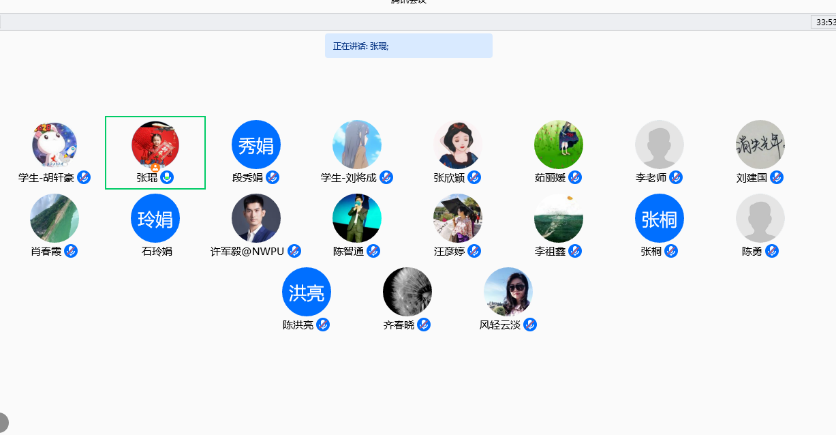Viewport: 836px width, 435px height.
Task: Click the handwriting avatar of 刘建国
Action: coord(760,145)
